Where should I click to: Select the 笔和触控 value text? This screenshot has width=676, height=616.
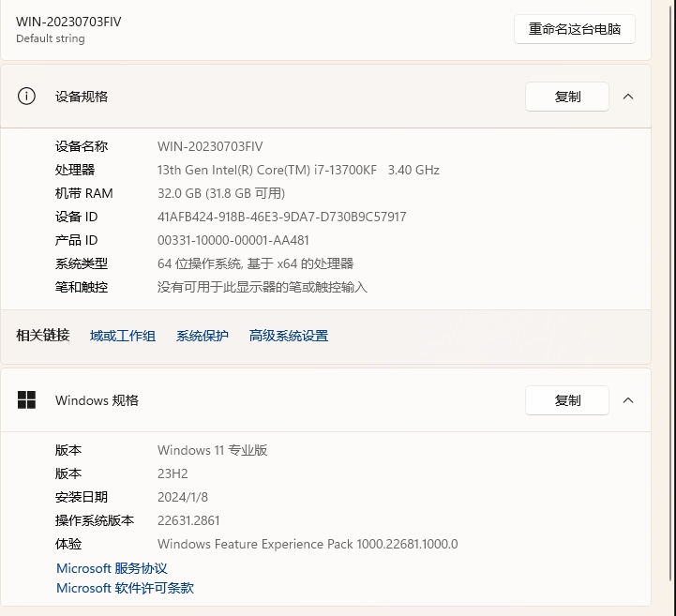(263, 287)
